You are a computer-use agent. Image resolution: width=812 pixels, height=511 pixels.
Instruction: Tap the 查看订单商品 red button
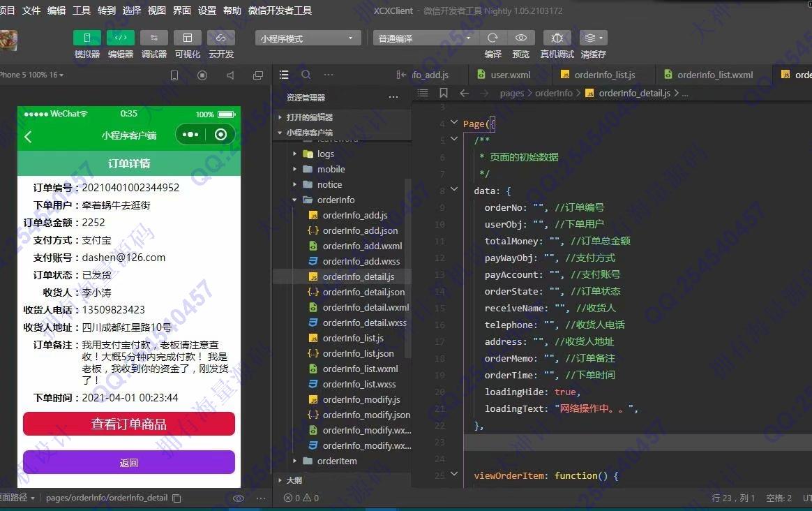point(129,424)
